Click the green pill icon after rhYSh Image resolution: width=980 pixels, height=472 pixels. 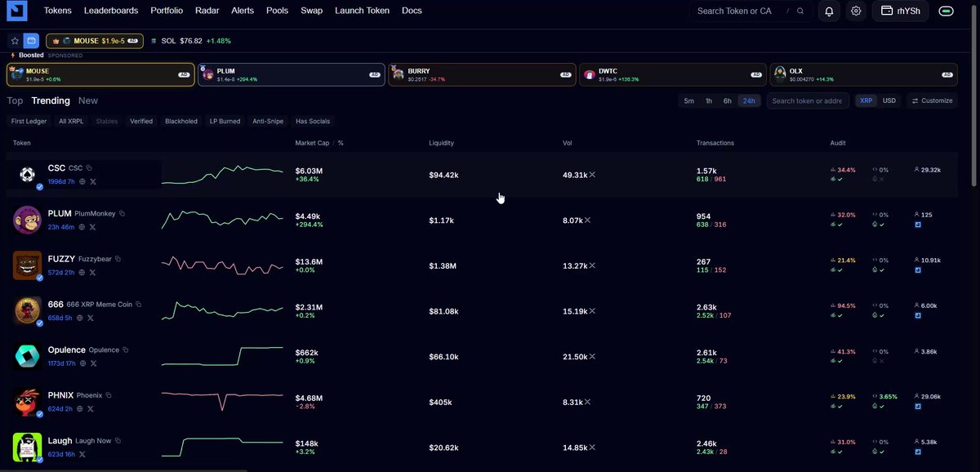click(947, 11)
